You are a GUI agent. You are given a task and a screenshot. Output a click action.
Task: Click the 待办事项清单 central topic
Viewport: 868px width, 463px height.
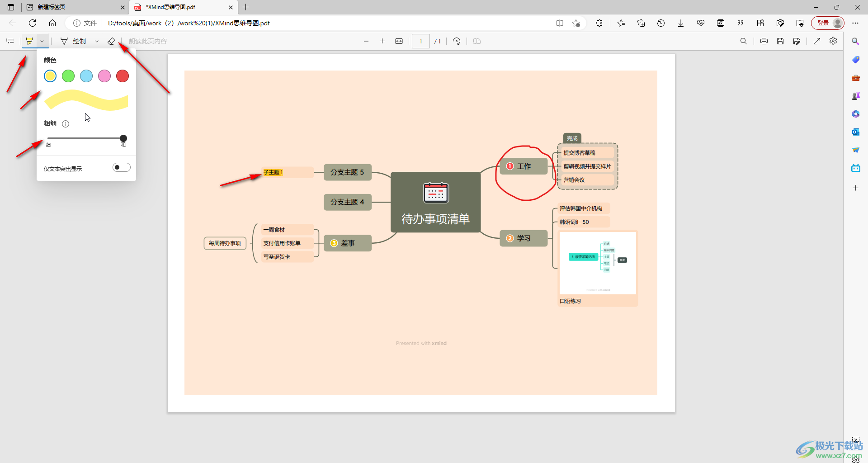point(435,203)
